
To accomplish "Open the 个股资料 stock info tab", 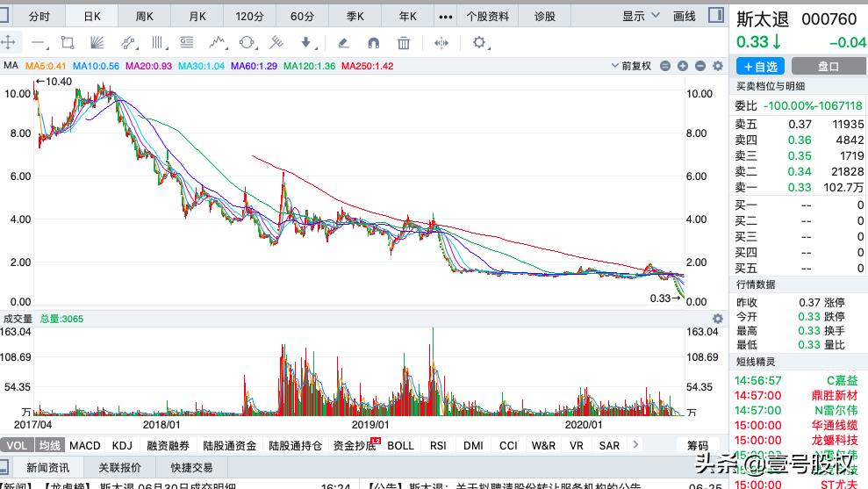I will (487, 17).
